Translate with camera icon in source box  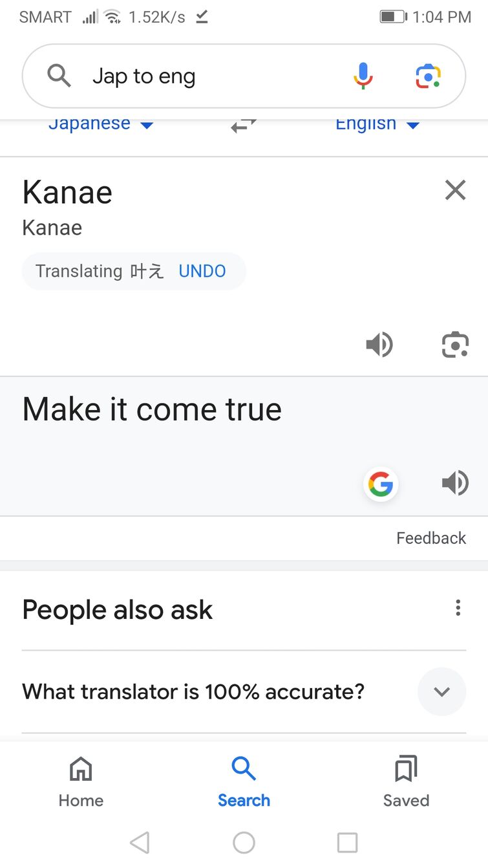[455, 345]
